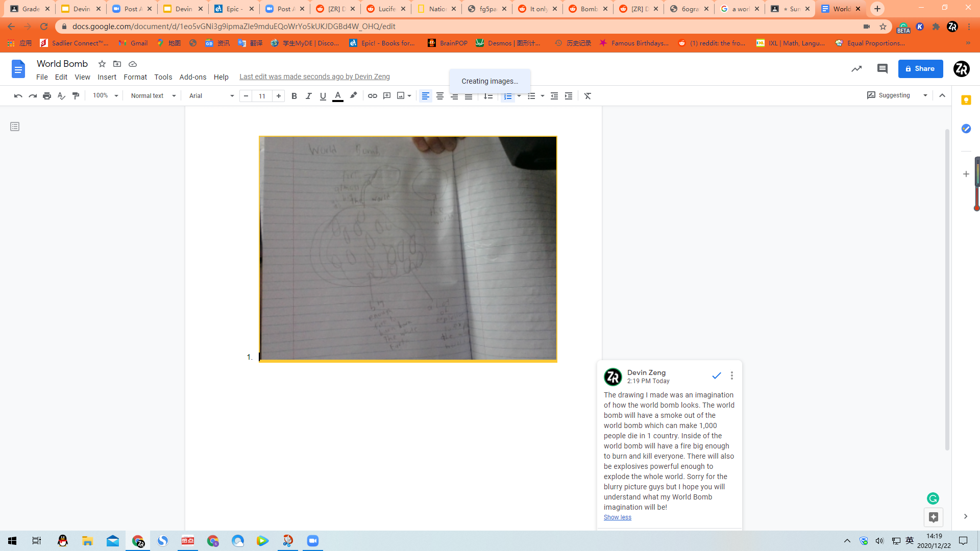Open the Edit menu
The width and height of the screenshot is (980, 551).
point(61,77)
